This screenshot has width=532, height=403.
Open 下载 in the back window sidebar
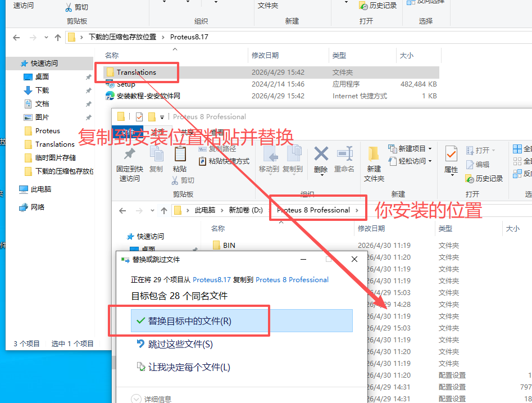[x=42, y=90]
